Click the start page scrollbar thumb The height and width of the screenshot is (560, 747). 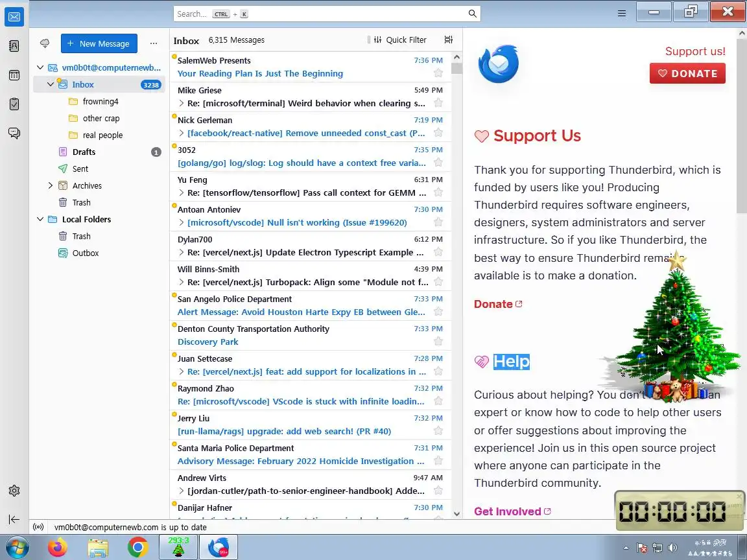click(x=742, y=126)
